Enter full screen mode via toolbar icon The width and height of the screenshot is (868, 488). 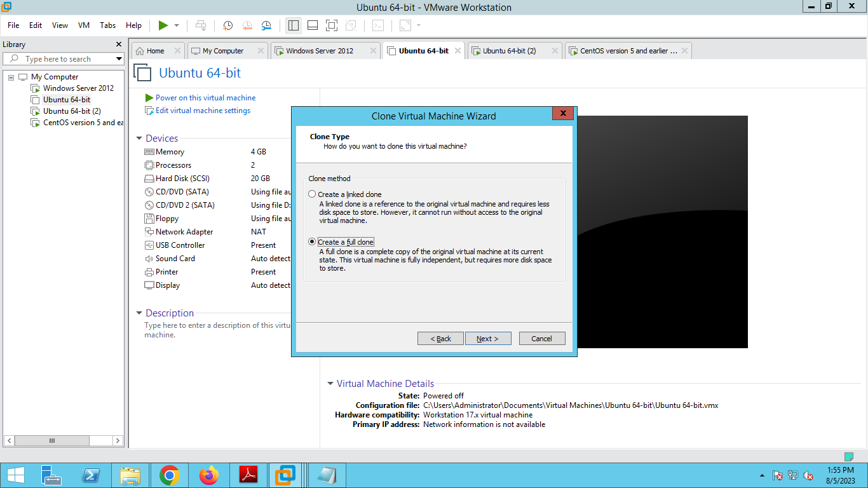pos(331,25)
